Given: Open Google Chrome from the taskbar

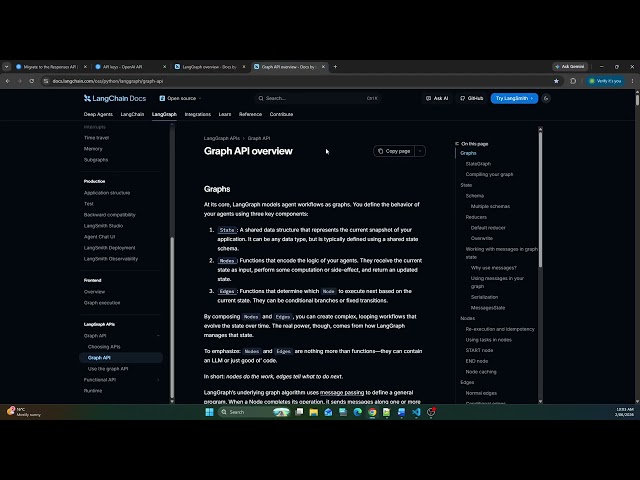Looking at the screenshot, I should coord(372,412).
